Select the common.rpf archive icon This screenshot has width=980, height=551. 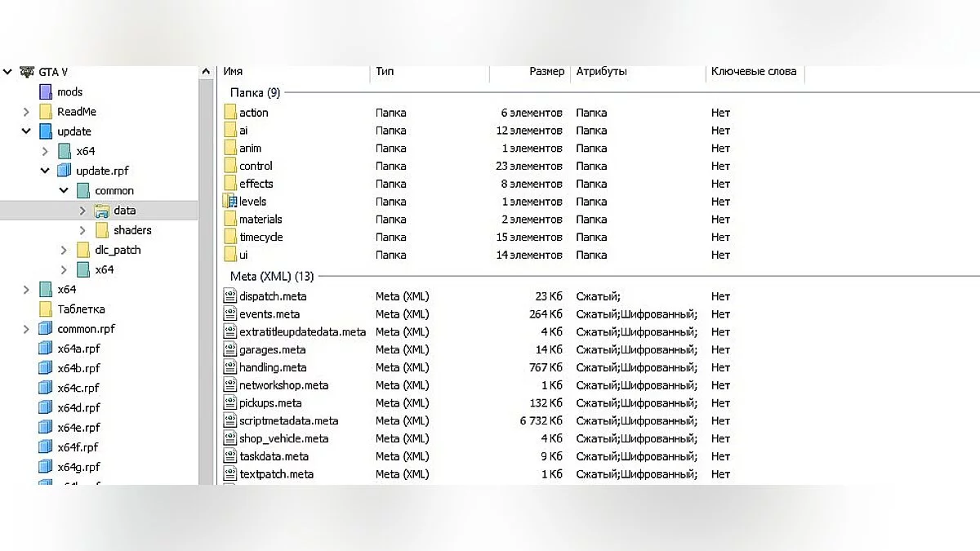[x=46, y=329]
